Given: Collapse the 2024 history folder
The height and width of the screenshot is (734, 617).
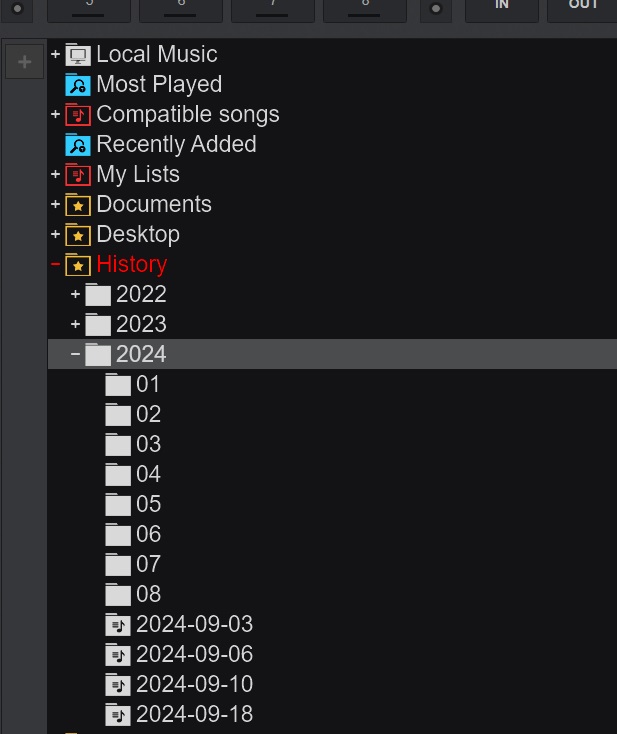Looking at the screenshot, I should tap(75, 354).
